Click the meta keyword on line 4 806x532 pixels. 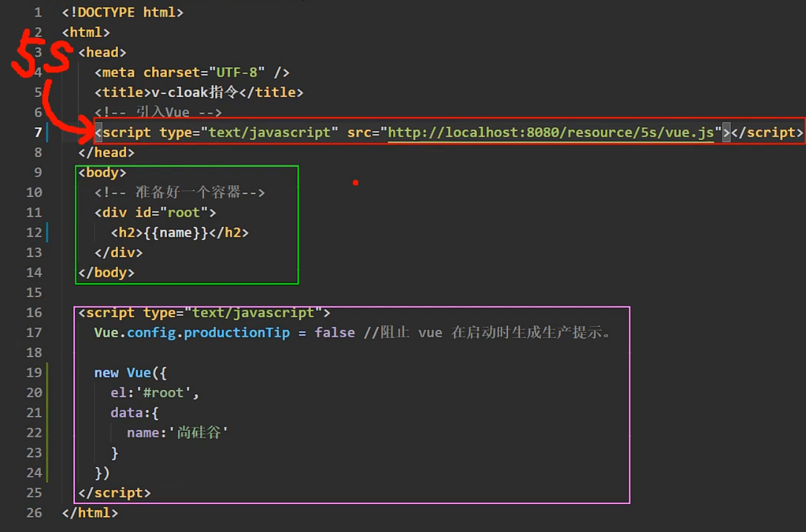[119, 72]
